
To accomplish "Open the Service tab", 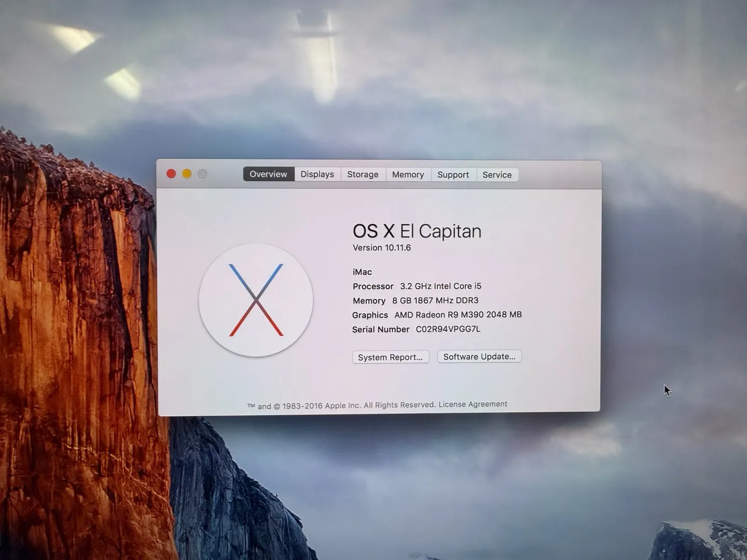I will (497, 175).
